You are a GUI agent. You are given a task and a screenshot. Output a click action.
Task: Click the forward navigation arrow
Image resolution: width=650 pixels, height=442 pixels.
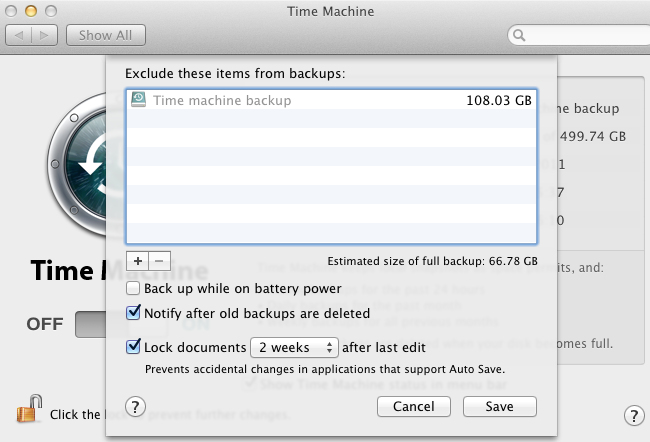pyautogui.click(x=44, y=35)
